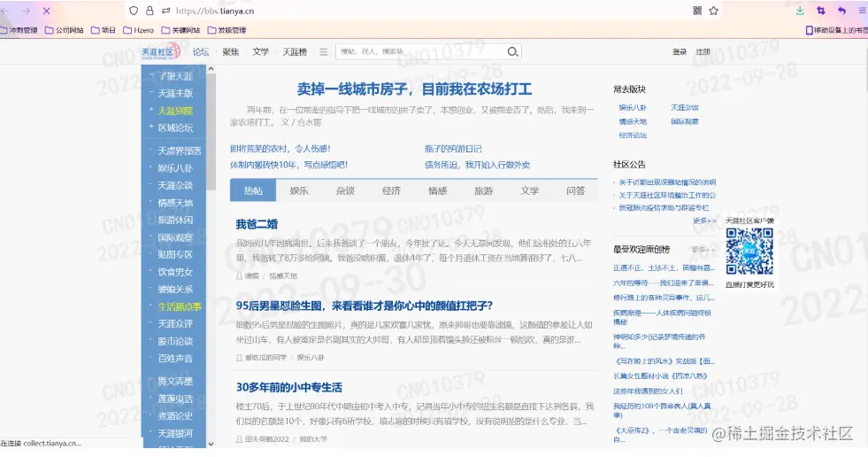Open the headline 卖掉一线城市房子，目前我在农场打工
The image size is (868, 457).
(x=414, y=89)
